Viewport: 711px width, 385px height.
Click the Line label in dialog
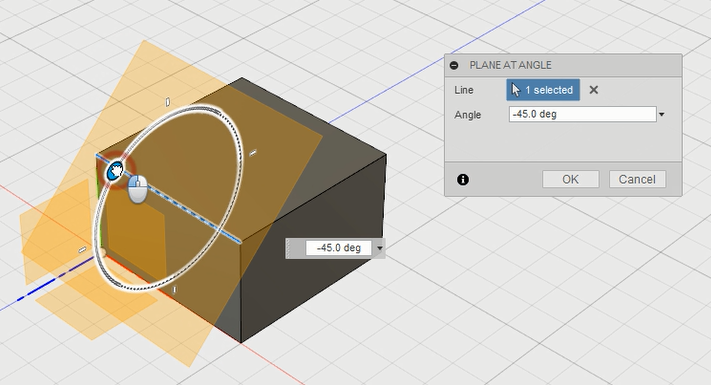click(x=464, y=90)
